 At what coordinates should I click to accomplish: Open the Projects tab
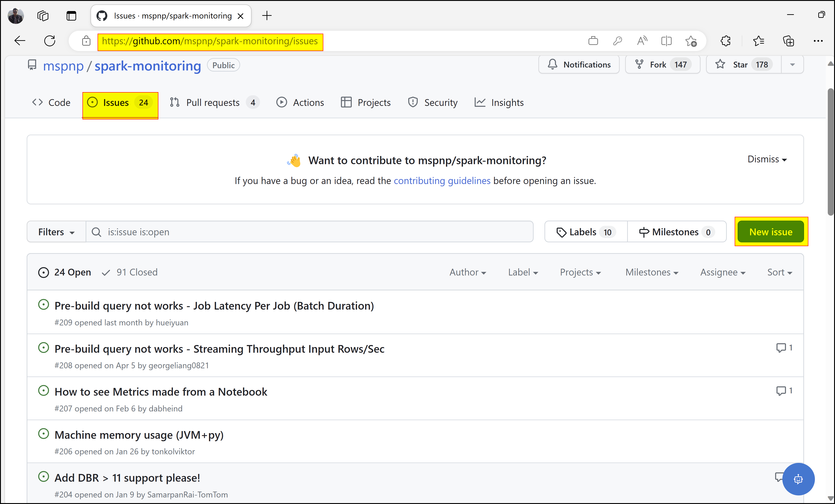[366, 102]
